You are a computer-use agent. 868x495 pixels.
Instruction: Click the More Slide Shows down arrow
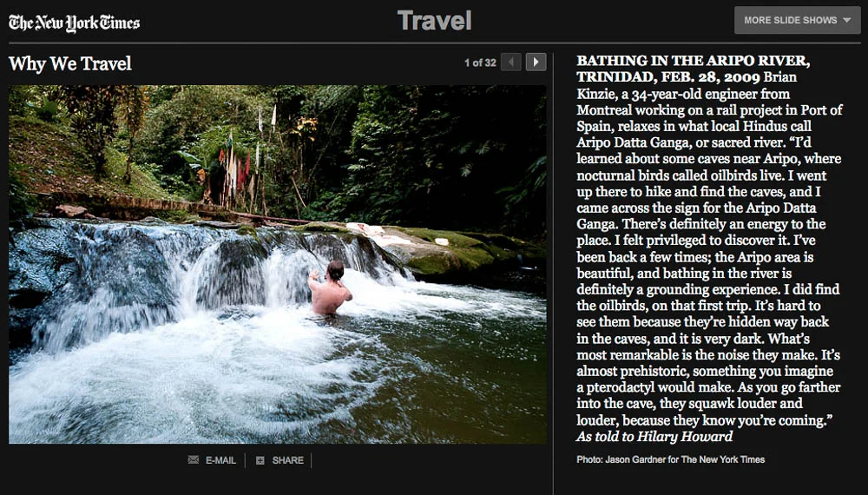click(847, 20)
